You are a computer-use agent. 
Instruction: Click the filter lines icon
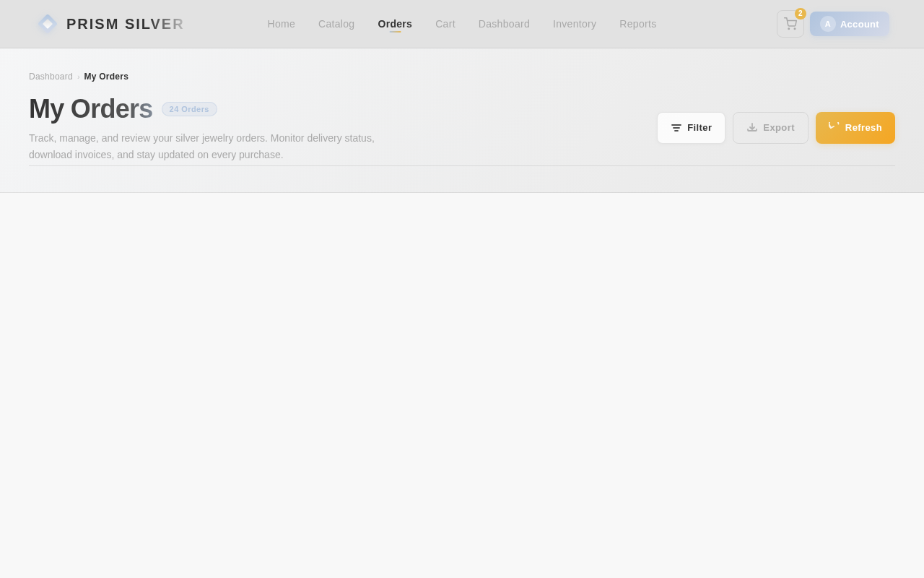pyautogui.click(x=676, y=128)
